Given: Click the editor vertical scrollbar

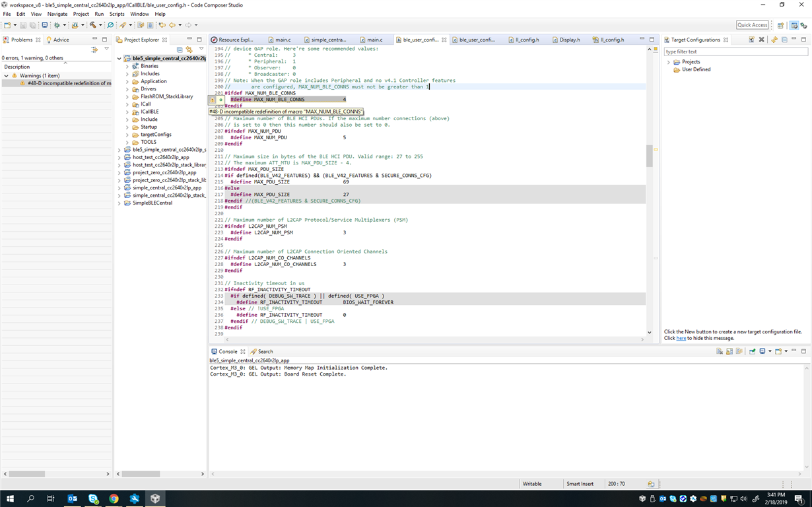Looking at the screenshot, I should click(649, 156).
